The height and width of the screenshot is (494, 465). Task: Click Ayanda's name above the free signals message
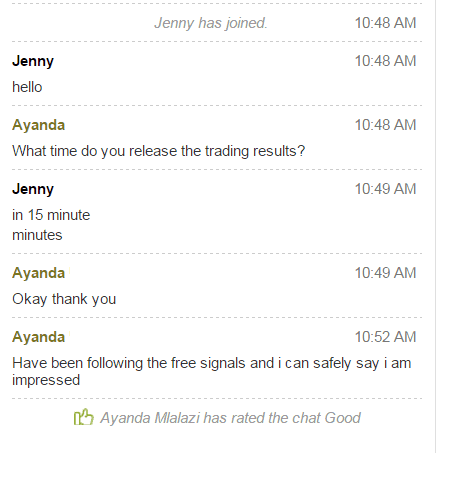pos(38,337)
